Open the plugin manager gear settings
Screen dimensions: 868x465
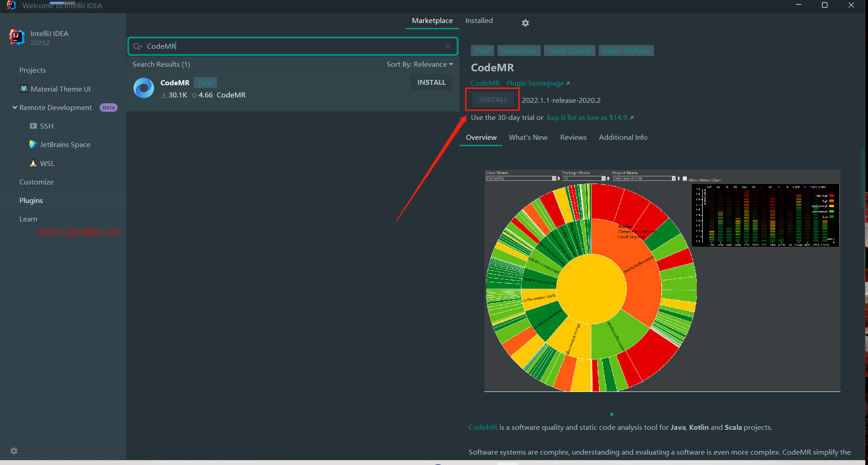click(525, 23)
